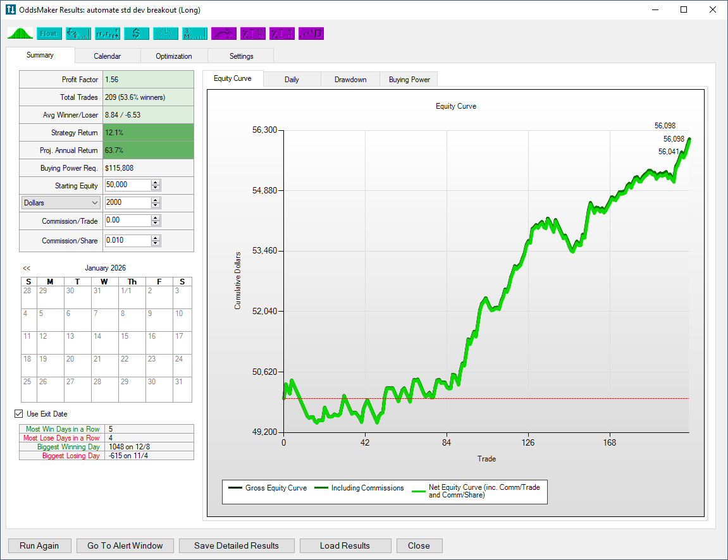Click the Float toolbar icon
Screen dimensions: 728x560
point(49,33)
